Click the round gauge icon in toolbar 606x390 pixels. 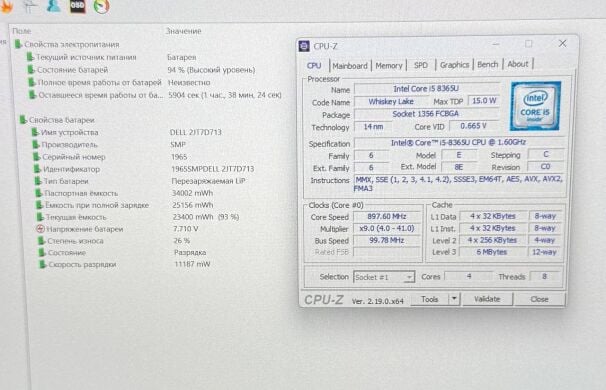pyautogui.click(x=101, y=6)
